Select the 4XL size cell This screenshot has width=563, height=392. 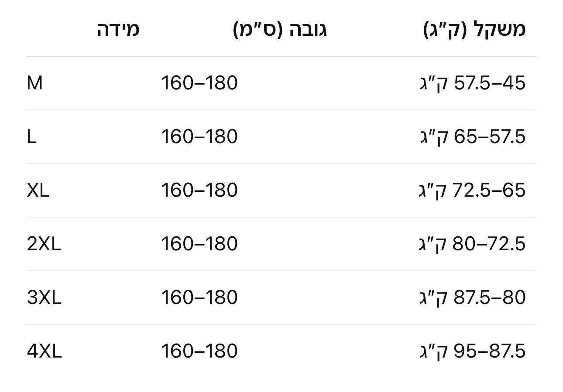point(45,351)
